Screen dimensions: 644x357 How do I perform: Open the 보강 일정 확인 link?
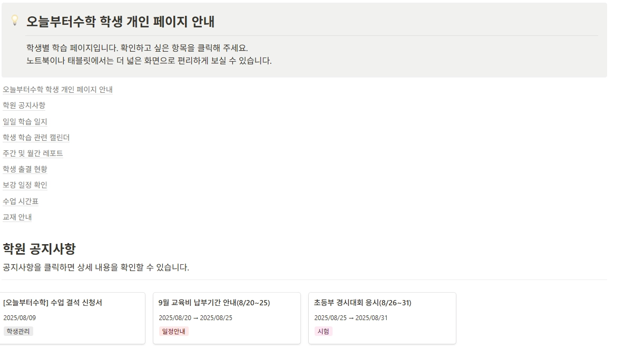25,185
